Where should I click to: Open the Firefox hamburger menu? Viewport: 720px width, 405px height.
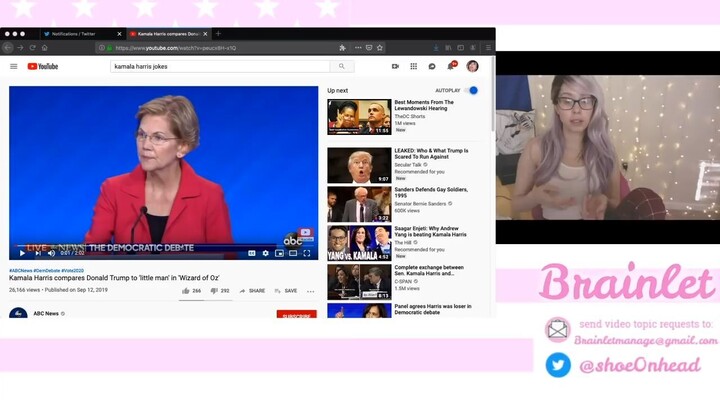click(488, 47)
